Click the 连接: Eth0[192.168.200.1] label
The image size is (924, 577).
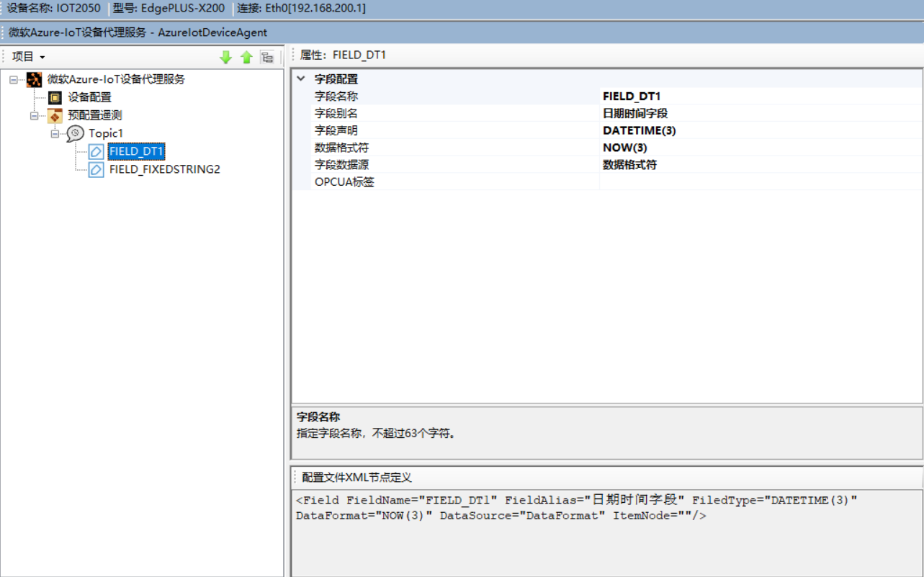click(301, 9)
